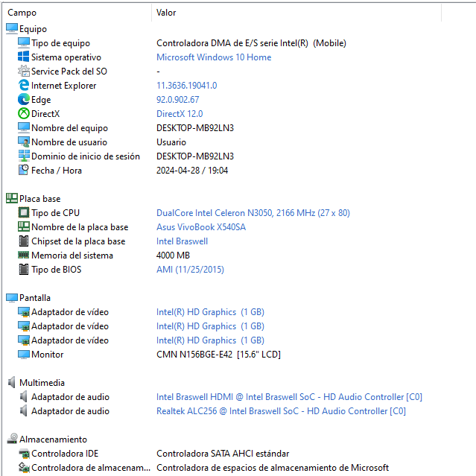
Task: Select the Multimedia group row
Action: coord(42,382)
